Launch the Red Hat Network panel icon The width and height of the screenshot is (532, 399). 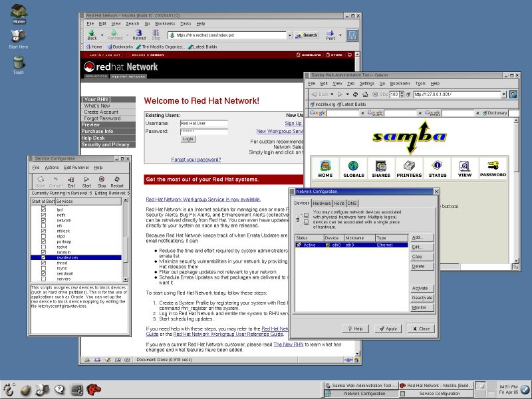94,390
